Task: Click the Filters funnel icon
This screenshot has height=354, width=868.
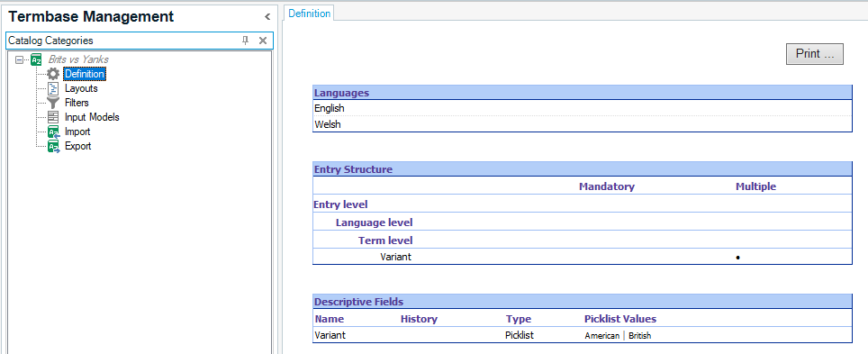Action: pyautogui.click(x=53, y=103)
